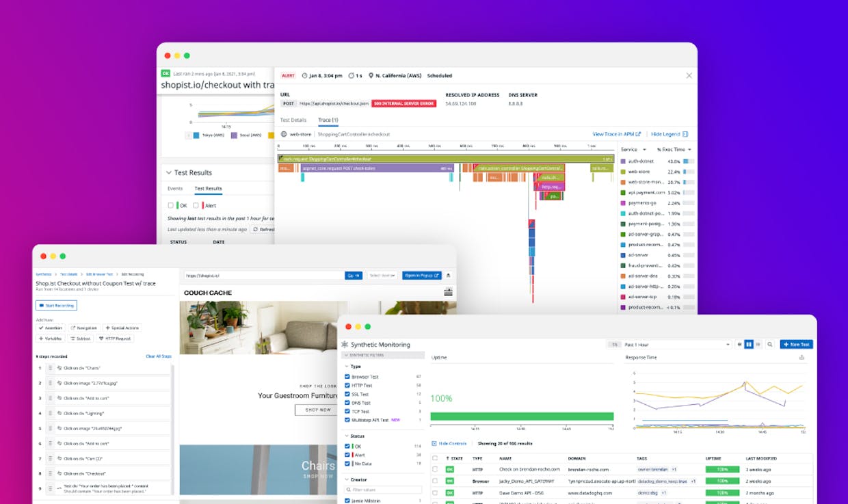Click the Tokyo (AWS) chart legend item

tap(209, 135)
